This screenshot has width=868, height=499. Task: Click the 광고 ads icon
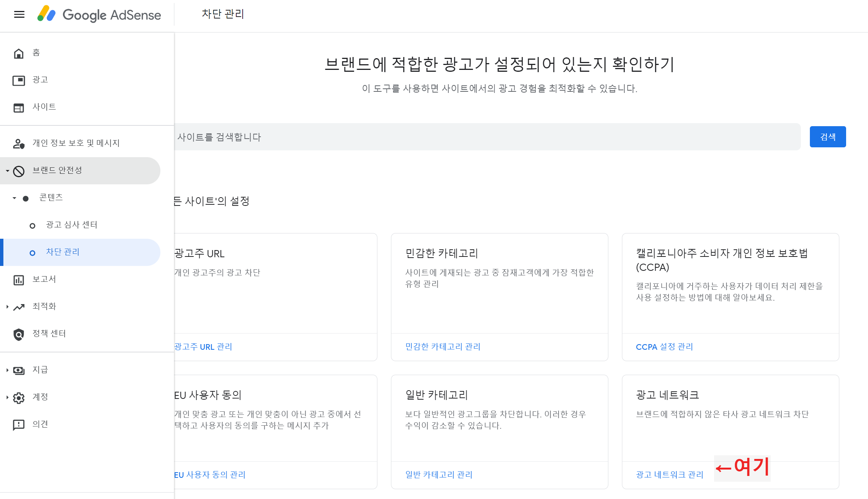click(19, 80)
